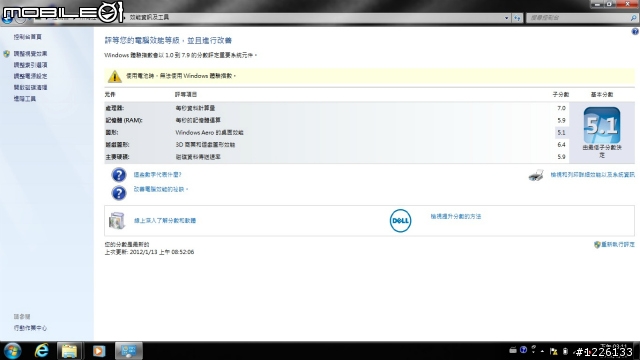Click the address bar refresh button

coord(518,18)
